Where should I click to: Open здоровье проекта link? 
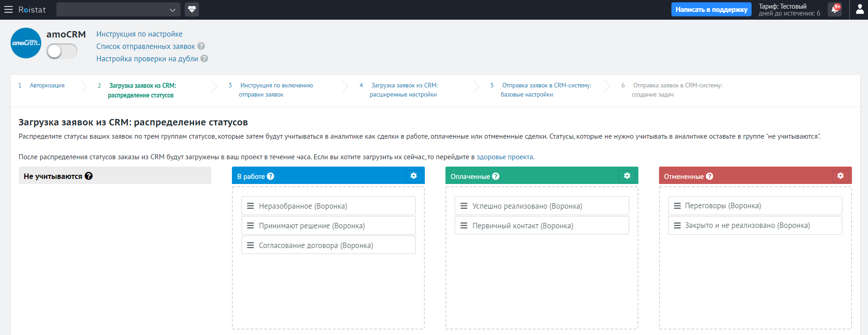click(505, 157)
